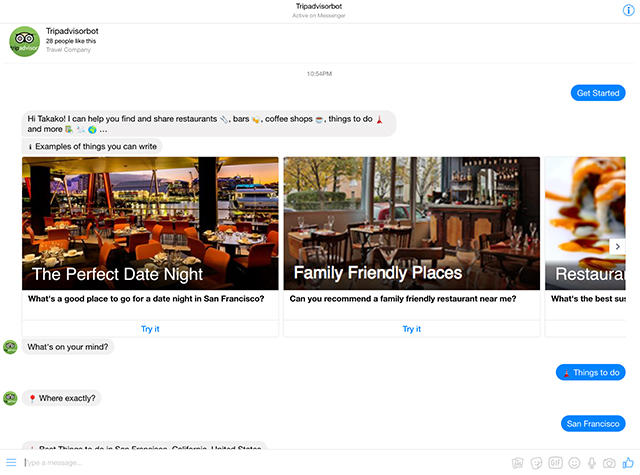This screenshot has width=640, height=475.
Task: Open the photo gallery attachment icon
Action: click(x=518, y=463)
